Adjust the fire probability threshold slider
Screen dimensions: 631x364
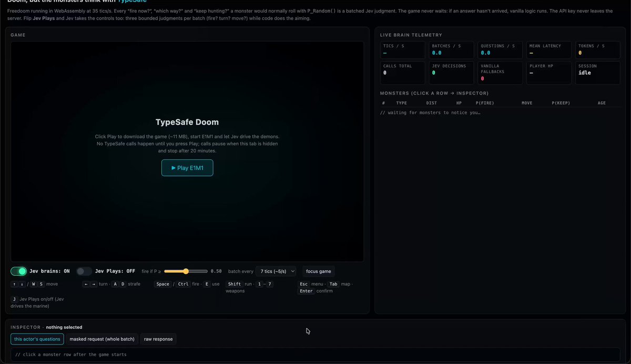point(186,271)
